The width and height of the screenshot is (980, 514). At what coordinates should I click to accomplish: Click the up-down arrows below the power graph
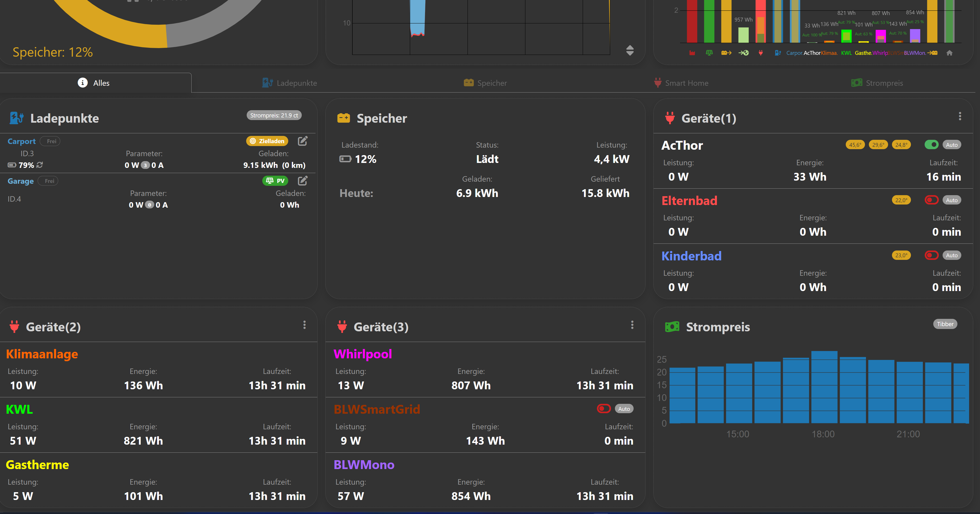tap(630, 50)
